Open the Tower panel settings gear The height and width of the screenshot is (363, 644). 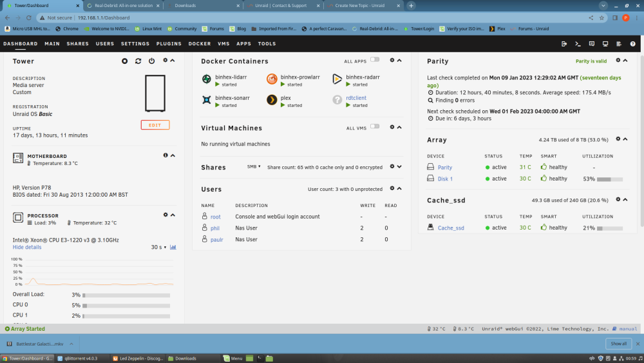[x=165, y=60]
